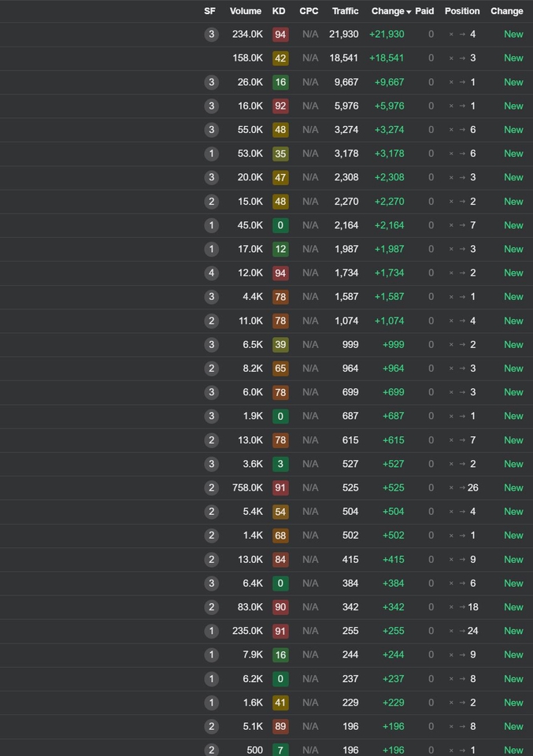Open SF badge in the 21,930 traffic row
Screen dimensions: 533x756
[x=211, y=34]
